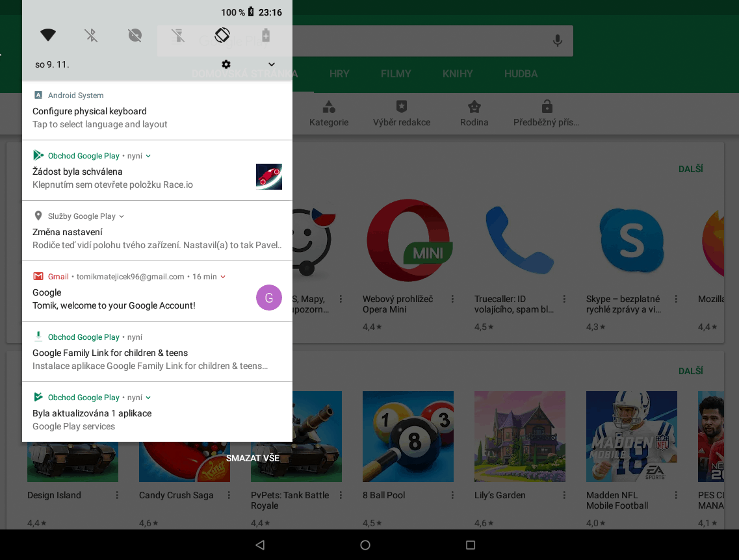This screenshot has width=739, height=560.
Task: Toggle the Bluetooth quick setting
Action: (92, 35)
